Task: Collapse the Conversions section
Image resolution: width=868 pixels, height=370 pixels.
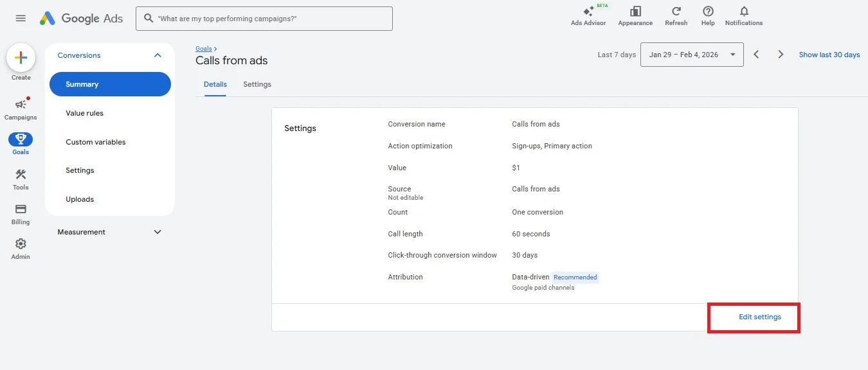Action: point(158,55)
